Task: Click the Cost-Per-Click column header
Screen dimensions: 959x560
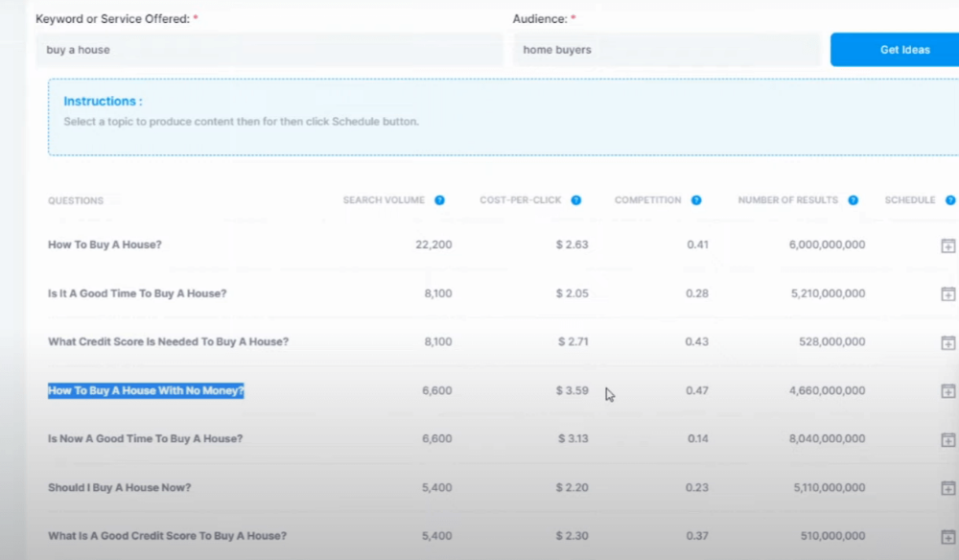Action: click(x=520, y=199)
